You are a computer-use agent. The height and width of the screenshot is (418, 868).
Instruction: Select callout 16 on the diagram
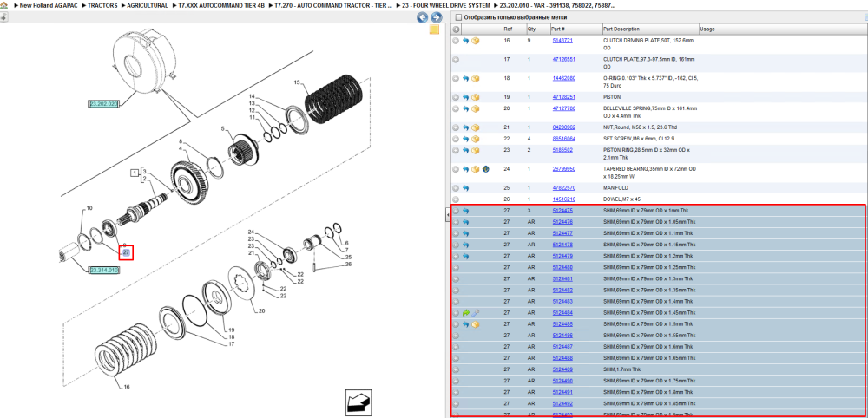(x=127, y=387)
